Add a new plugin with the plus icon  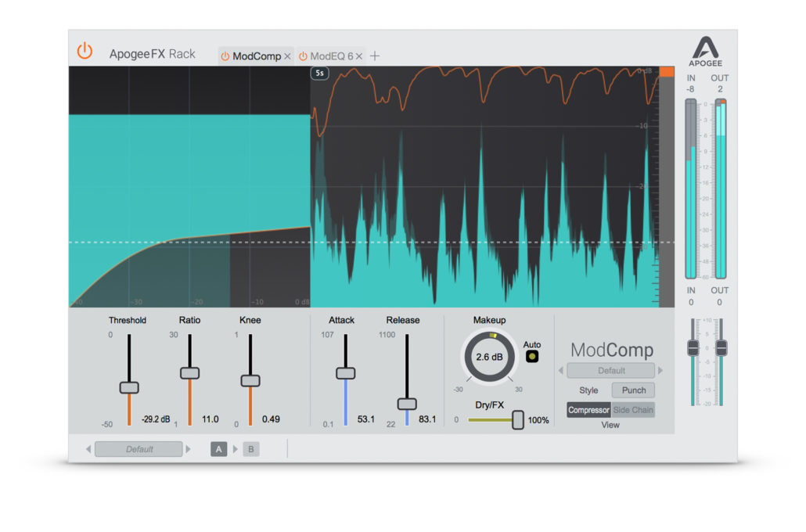tap(375, 56)
